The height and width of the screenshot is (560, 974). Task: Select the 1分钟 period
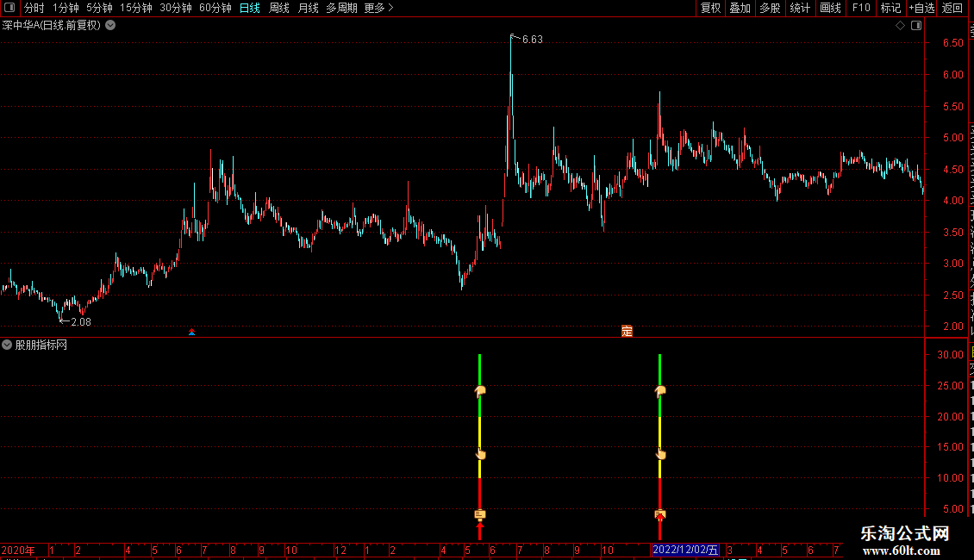tap(66, 8)
